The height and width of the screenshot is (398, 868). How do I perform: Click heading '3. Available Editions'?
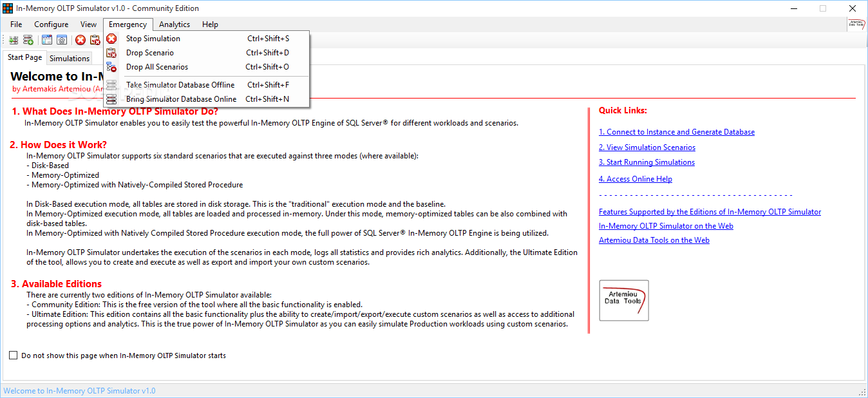coord(56,284)
